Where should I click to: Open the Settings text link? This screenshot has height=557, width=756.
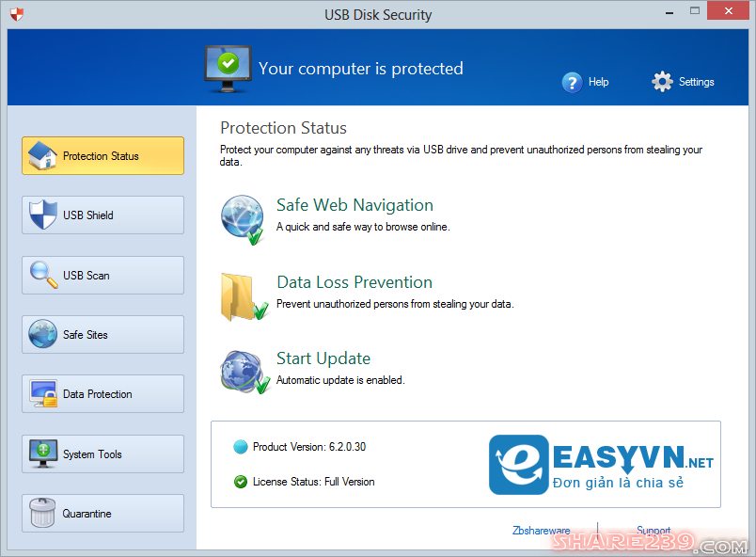click(696, 82)
